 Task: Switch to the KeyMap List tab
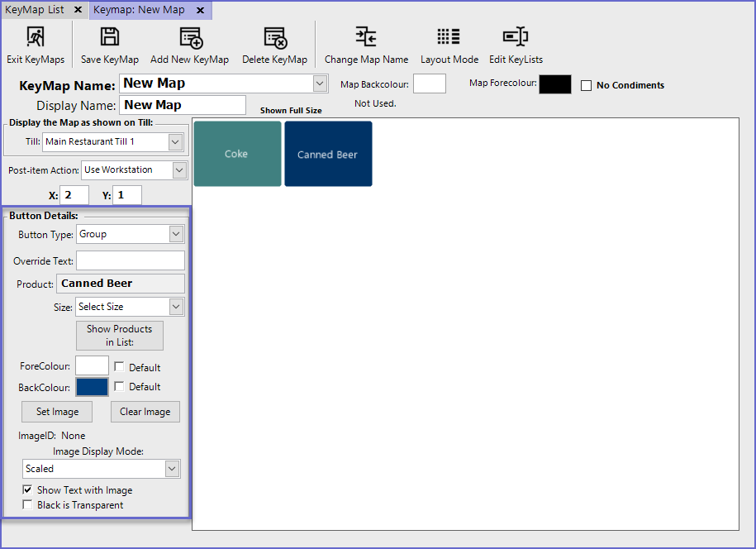[x=35, y=10]
